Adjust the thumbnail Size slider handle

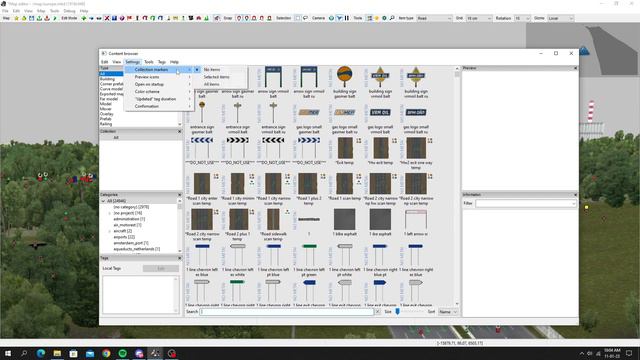point(397,312)
